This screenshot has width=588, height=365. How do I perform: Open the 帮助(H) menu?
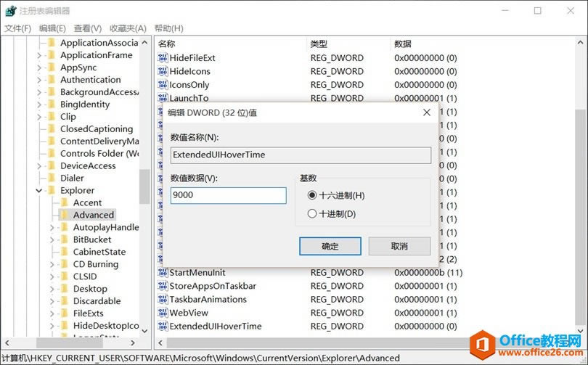tap(168, 28)
